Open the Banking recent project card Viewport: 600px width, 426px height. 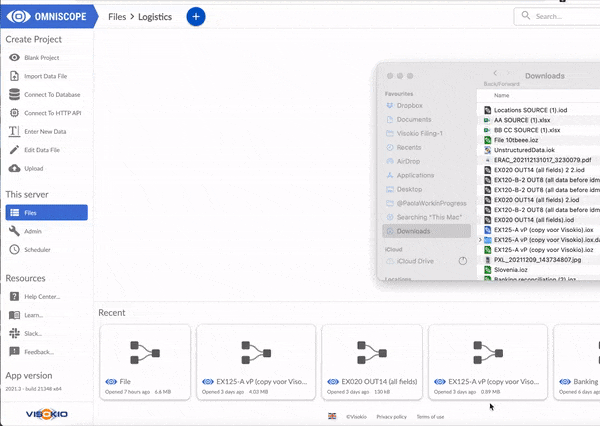pyautogui.click(x=577, y=362)
